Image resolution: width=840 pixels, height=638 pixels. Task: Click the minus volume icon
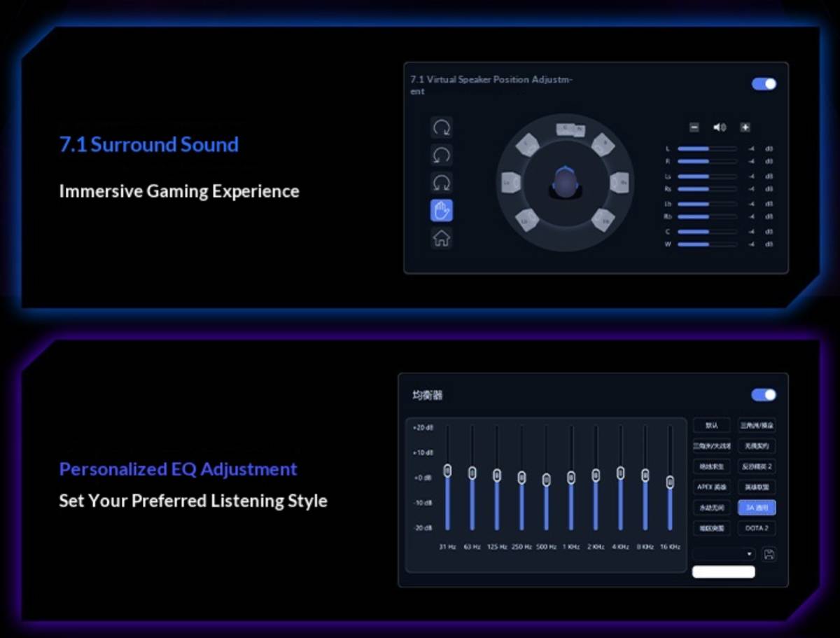(x=694, y=127)
